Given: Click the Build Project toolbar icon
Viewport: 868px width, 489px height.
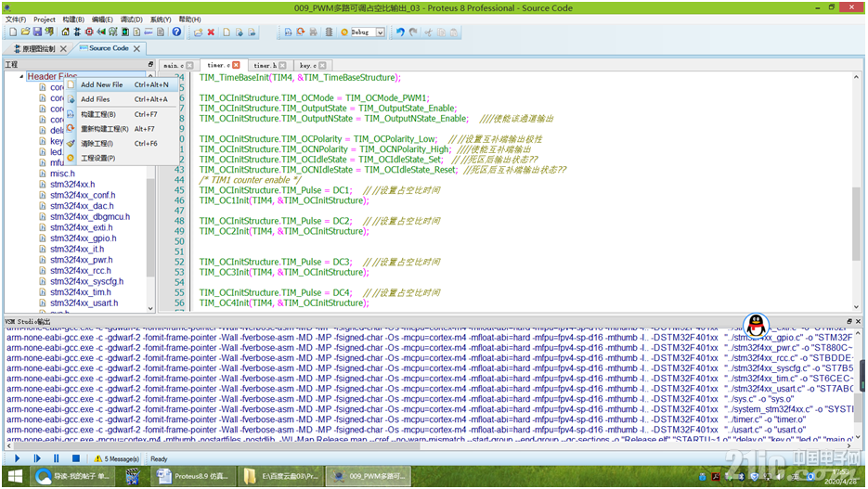Looking at the screenshot, I should pyautogui.click(x=288, y=32).
